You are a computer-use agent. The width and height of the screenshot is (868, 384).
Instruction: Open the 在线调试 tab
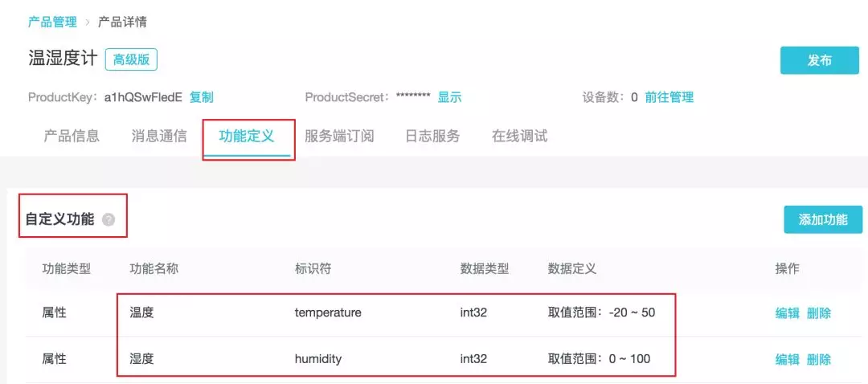click(x=520, y=136)
